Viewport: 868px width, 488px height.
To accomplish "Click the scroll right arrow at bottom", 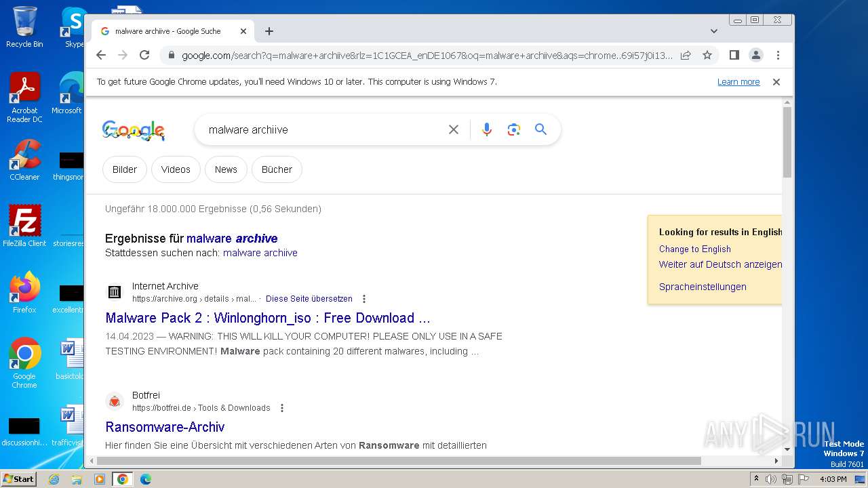I will click(776, 461).
